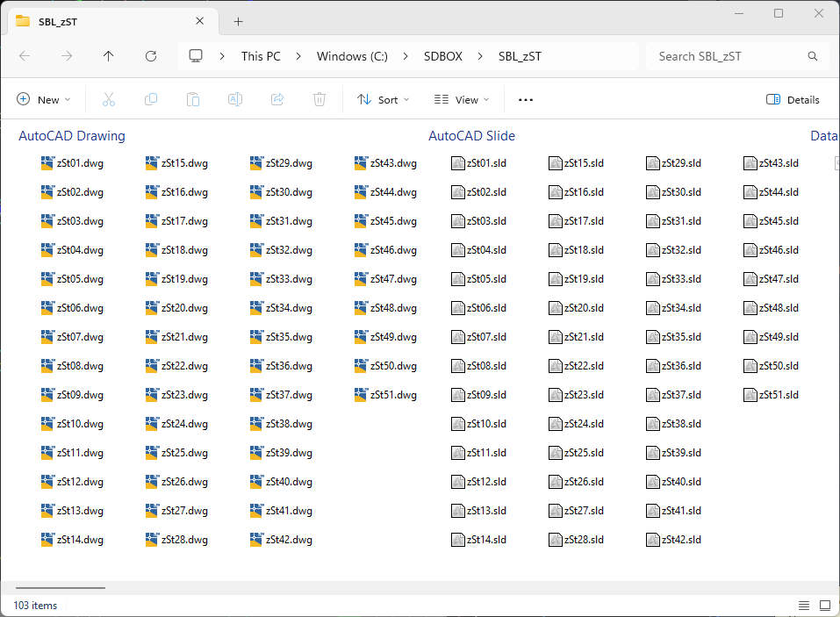840x617 pixels.
Task: Expand chevron after Windows (C:)
Action: 406,56
